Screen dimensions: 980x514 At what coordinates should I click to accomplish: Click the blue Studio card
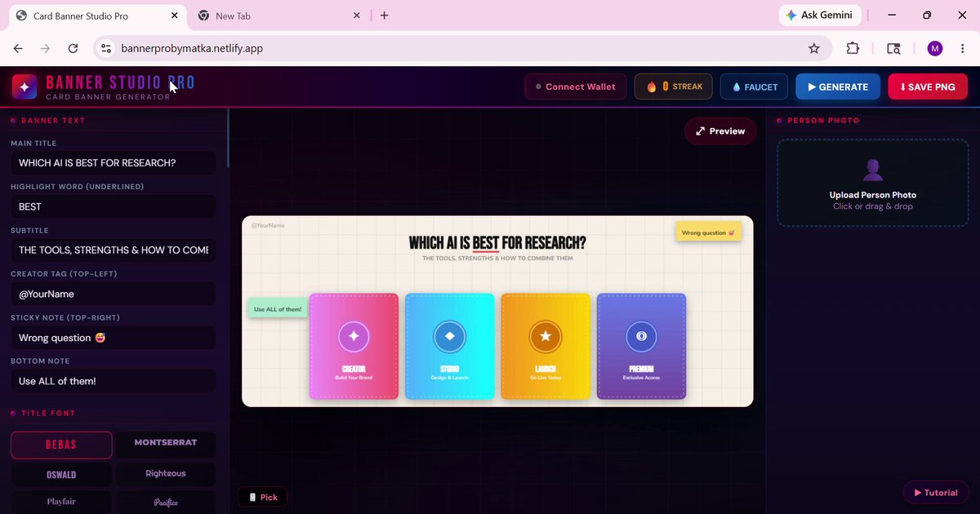click(x=449, y=347)
